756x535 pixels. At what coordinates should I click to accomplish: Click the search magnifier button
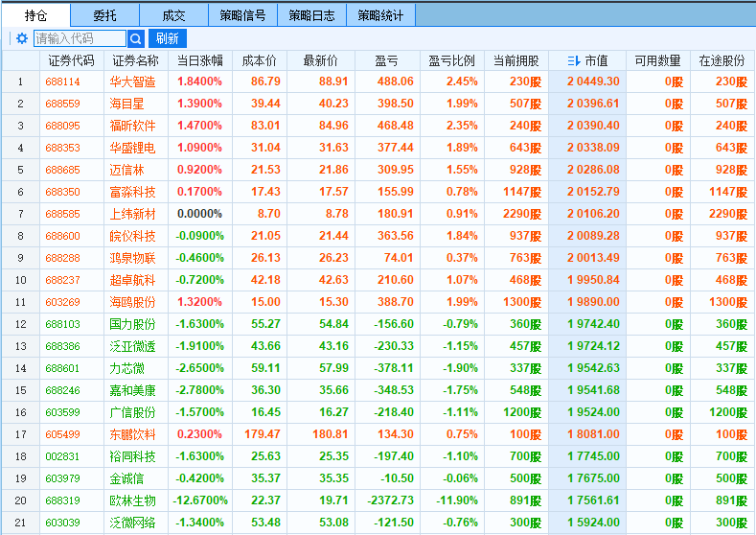pos(136,38)
